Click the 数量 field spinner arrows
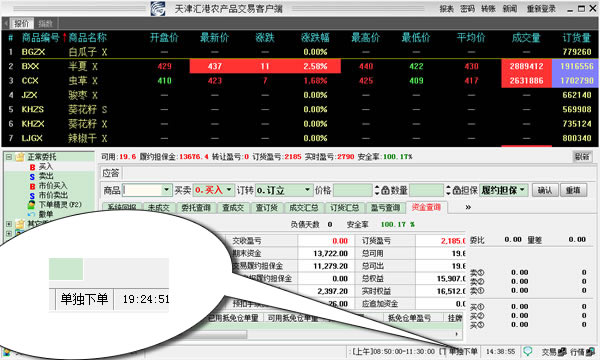Screen dimensions: 600x360 click(x=448, y=190)
